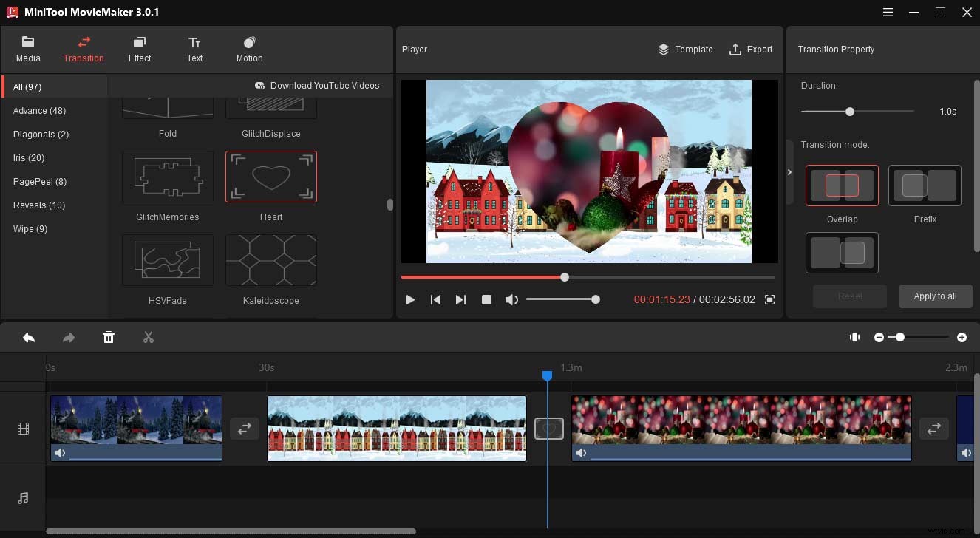
Task: Split the clip with the scissors icon
Action: [148, 337]
